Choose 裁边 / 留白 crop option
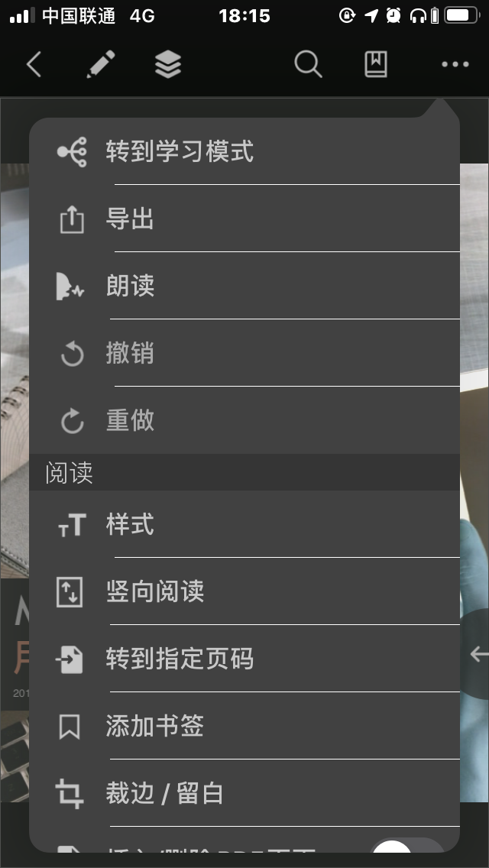The height and width of the screenshot is (868, 489). pyautogui.click(x=244, y=793)
